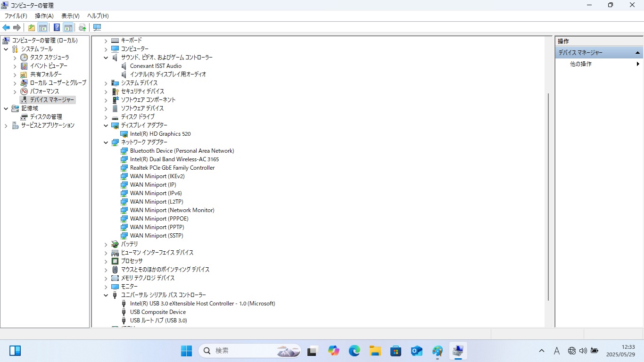Screen dimensions: 644x362
Task: Show hidden tray icons chevron
Action: point(542,351)
